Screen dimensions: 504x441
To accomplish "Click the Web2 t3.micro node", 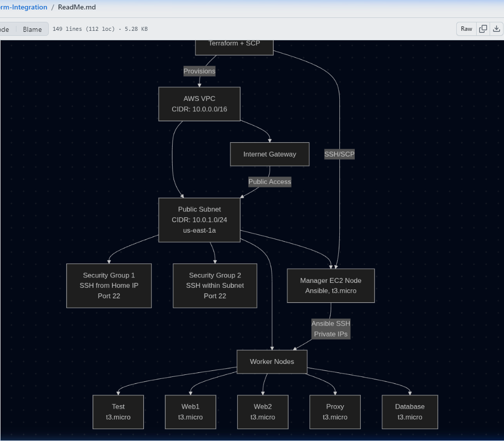I will click(x=263, y=412).
